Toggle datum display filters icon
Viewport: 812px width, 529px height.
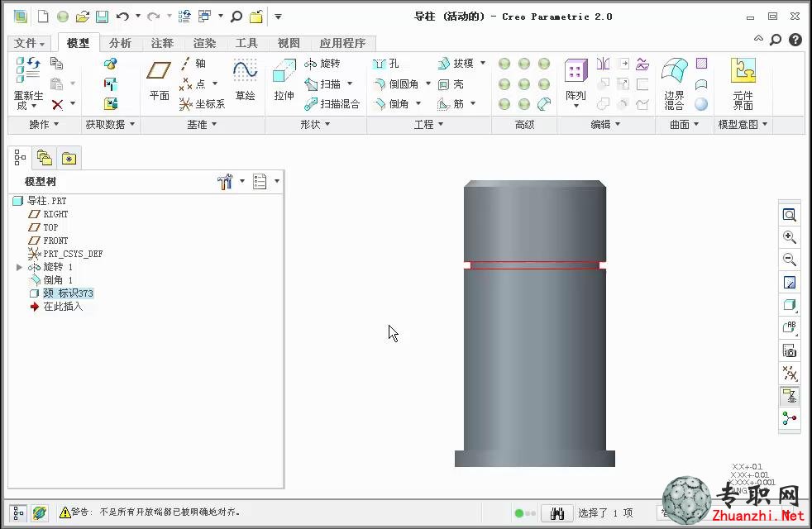(x=789, y=374)
